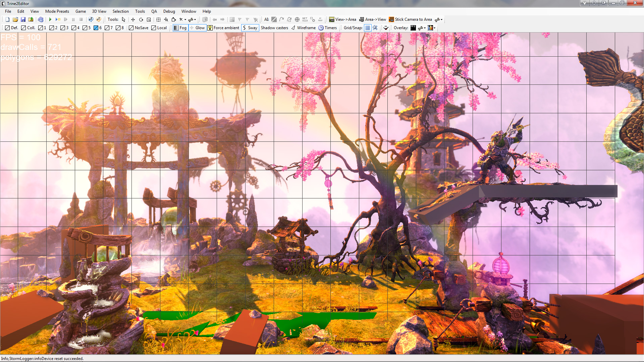
Task: Click Stick Camera to Area button
Action: (x=411, y=19)
